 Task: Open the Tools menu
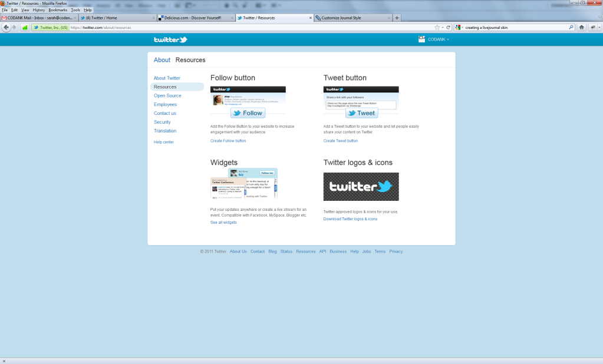coord(75,10)
